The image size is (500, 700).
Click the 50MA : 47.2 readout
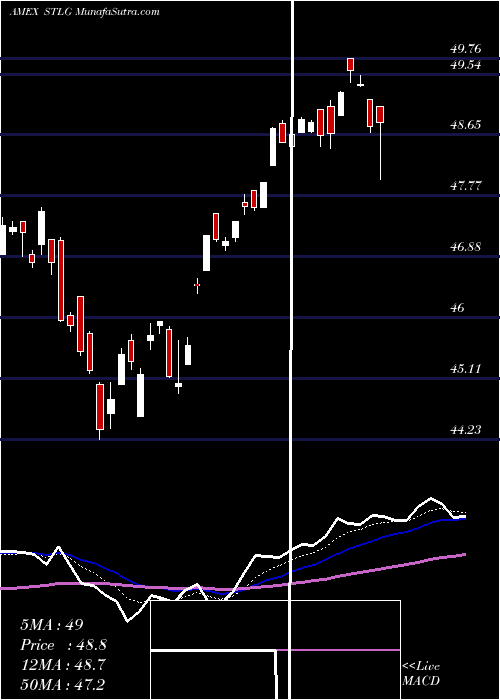coord(62,685)
